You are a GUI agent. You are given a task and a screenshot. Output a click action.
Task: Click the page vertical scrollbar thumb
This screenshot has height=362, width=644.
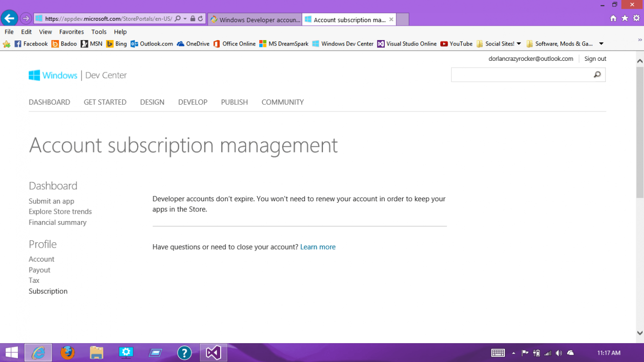pyautogui.click(x=640, y=133)
